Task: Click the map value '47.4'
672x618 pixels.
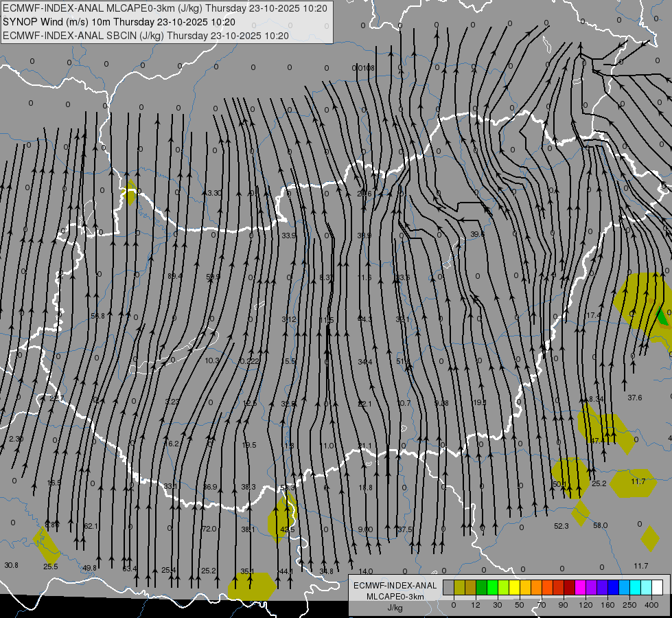Action: (597, 441)
